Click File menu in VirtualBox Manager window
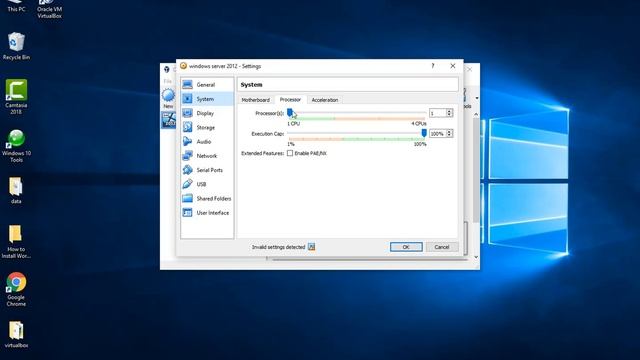640x360 pixels. (x=168, y=81)
